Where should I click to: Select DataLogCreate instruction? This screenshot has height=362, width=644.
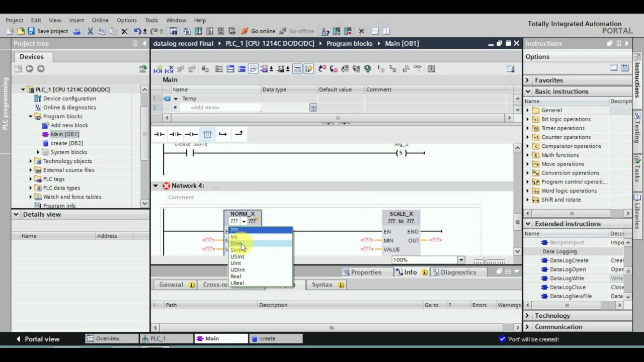569,260
